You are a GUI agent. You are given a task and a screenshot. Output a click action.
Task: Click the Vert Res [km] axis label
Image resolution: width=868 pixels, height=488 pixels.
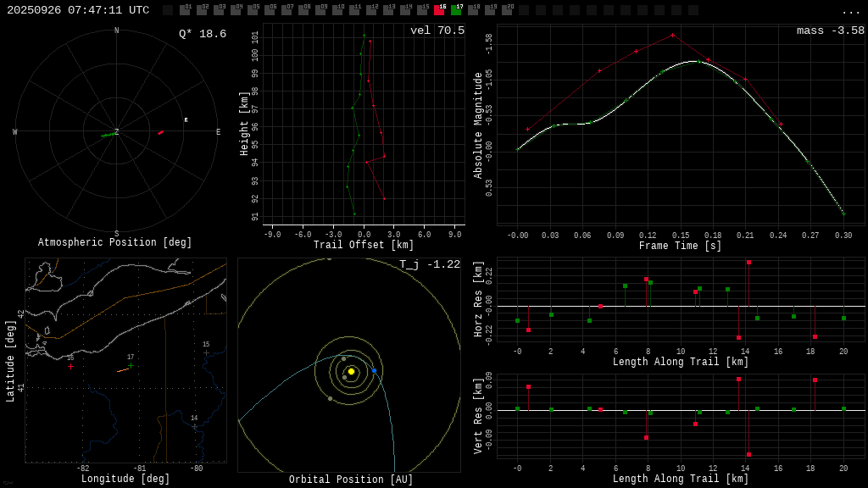click(478, 416)
